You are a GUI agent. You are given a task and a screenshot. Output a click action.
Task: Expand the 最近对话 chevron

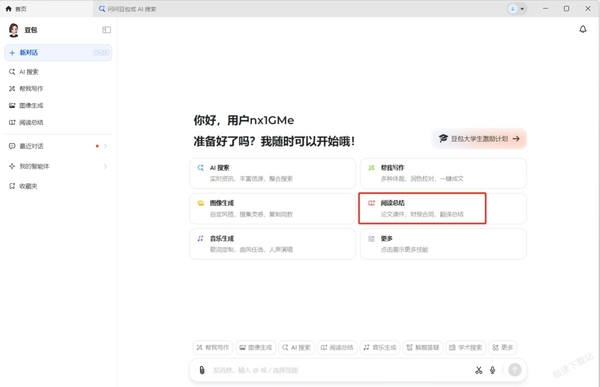(105, 146)
